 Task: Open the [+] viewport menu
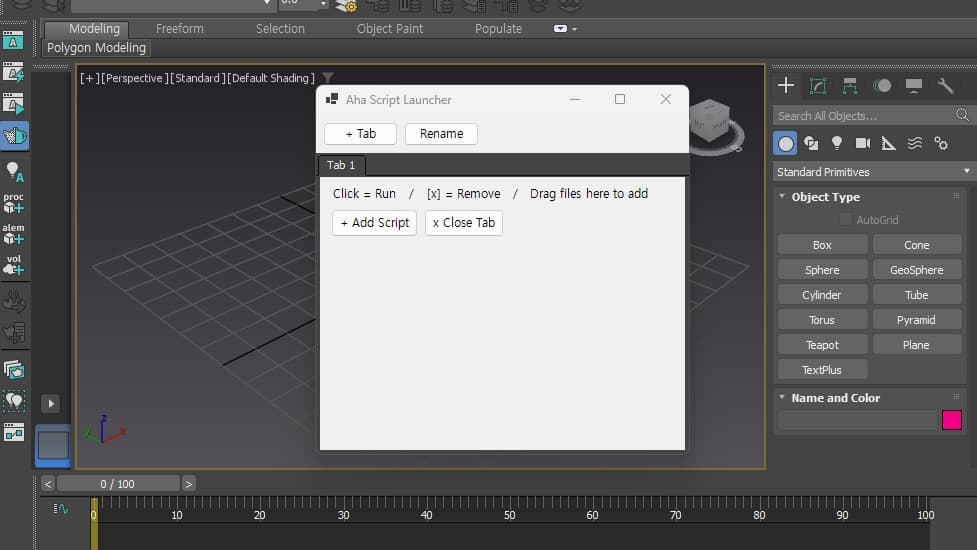[x=89, y=78]
